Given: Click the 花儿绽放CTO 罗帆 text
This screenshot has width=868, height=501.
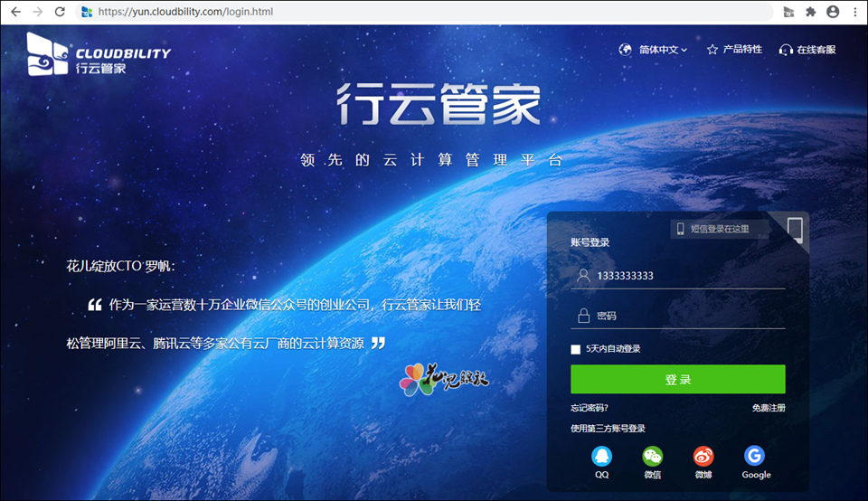Looking at the screenshot, I should click(120, 266).
